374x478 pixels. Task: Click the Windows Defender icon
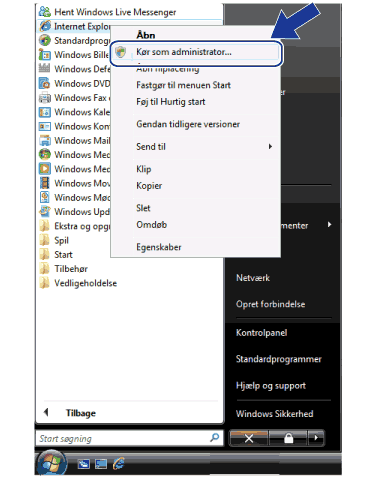[44, 69]
